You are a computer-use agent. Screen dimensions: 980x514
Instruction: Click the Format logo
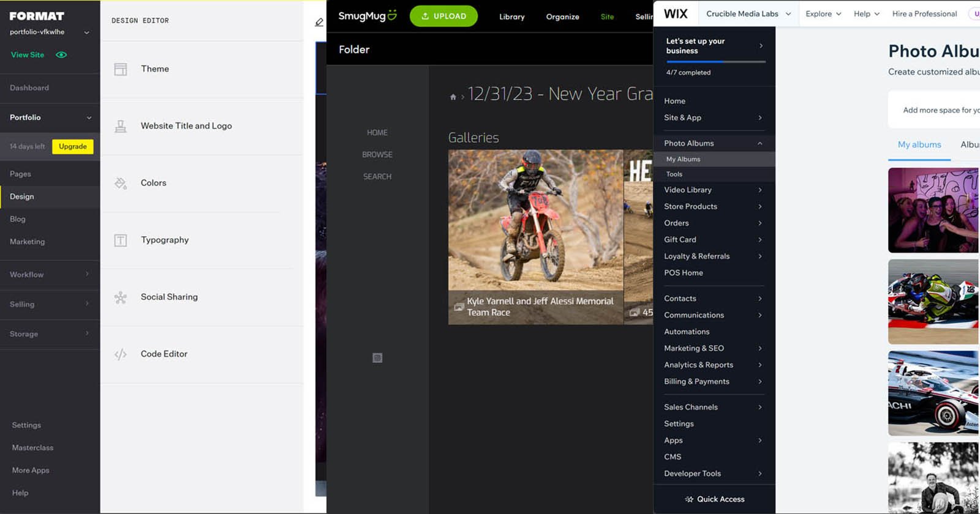point(37,16)
